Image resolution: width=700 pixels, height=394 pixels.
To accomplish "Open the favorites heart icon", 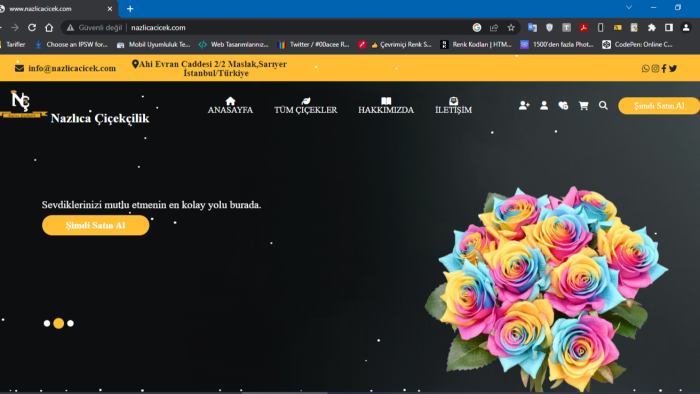I will (563, 105).
